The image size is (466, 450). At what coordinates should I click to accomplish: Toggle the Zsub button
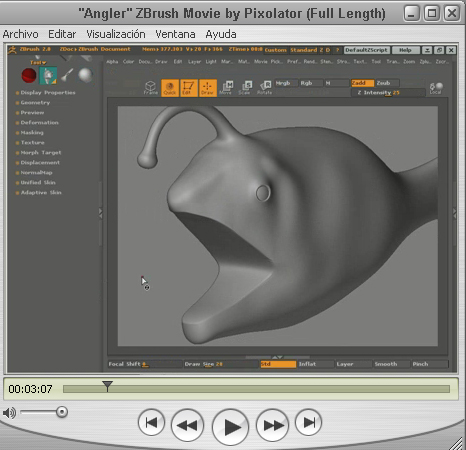point(387,83)
